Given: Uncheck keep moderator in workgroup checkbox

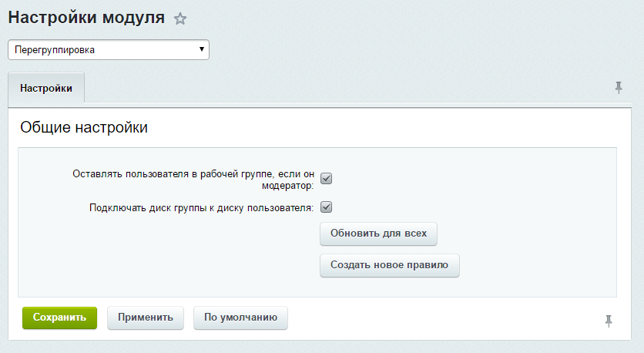Looking at the screenshot, I should tap(326, 179).
